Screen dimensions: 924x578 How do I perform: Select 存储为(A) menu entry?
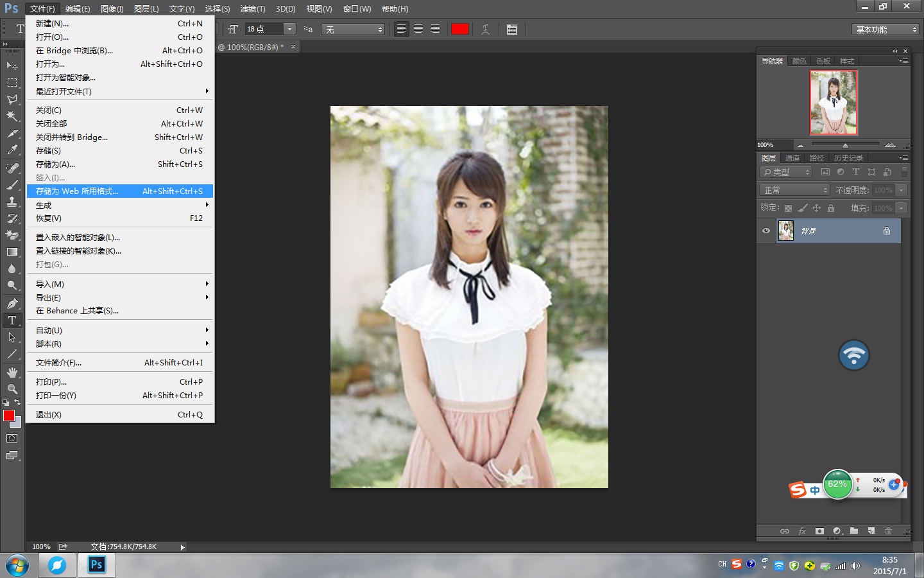click(120, 164)
